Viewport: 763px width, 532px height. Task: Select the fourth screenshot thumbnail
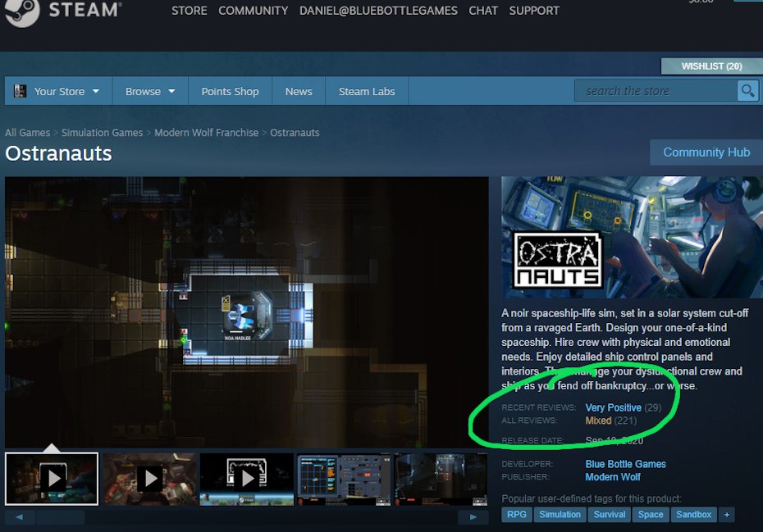(344, 479)
